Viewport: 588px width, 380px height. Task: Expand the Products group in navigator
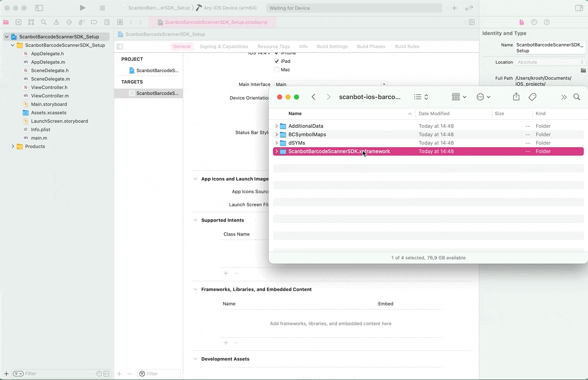[13, 146]
